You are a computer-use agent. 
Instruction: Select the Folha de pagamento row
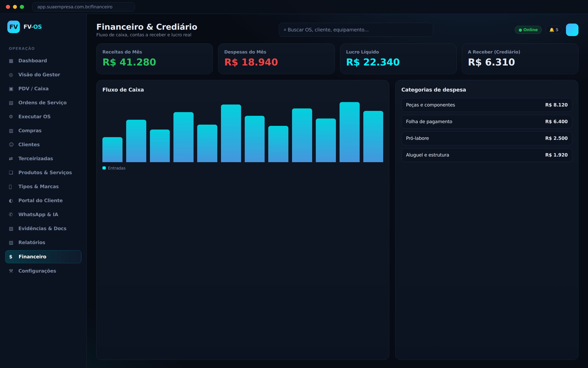pyautogui.click(x=487, y=122)
